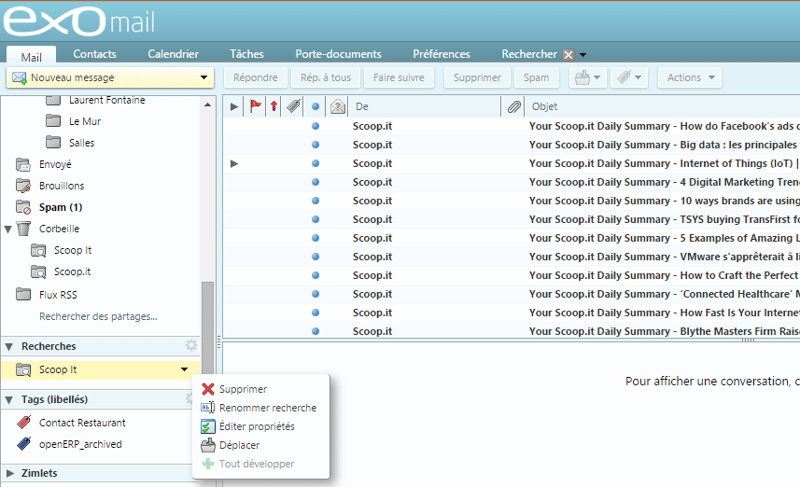Collapse the Recherches section
The image size is (800, 487).
[x=9, y=347]
